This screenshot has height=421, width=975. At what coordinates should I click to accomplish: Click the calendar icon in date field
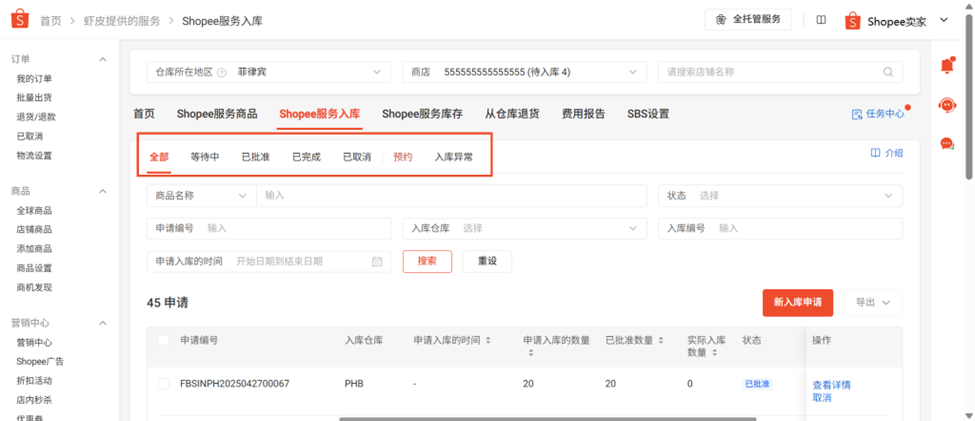coord(377,262)
